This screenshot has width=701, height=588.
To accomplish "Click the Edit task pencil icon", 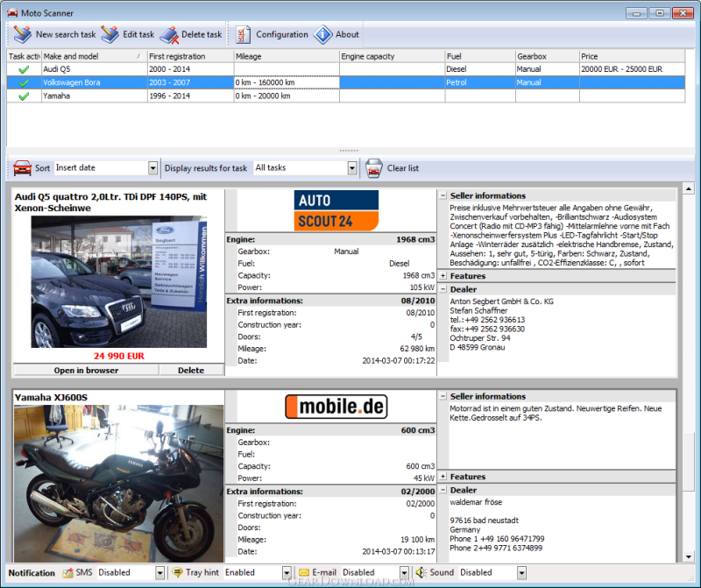I will tap(110, 34).
